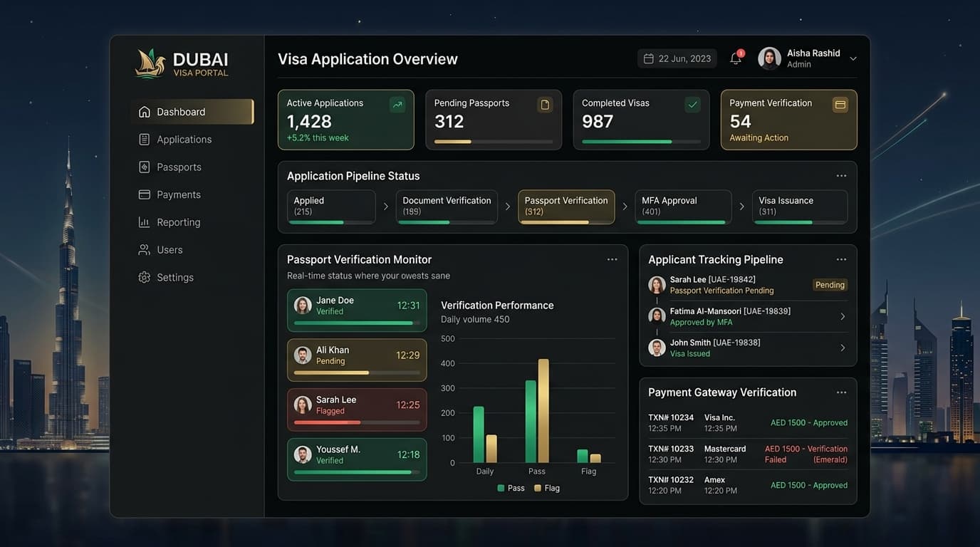Select the Passport Verification (312) stage
The image size is (980, 547).
click(566, 207)
